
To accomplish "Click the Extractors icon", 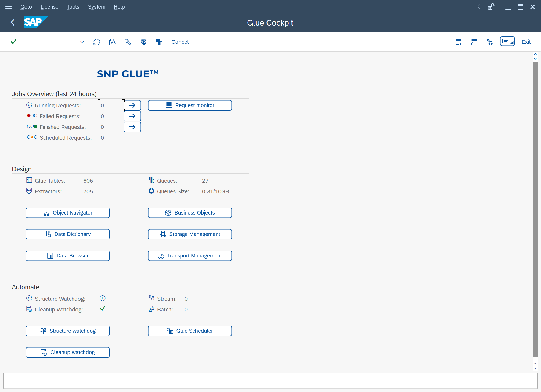I will [x=29, y=191].
